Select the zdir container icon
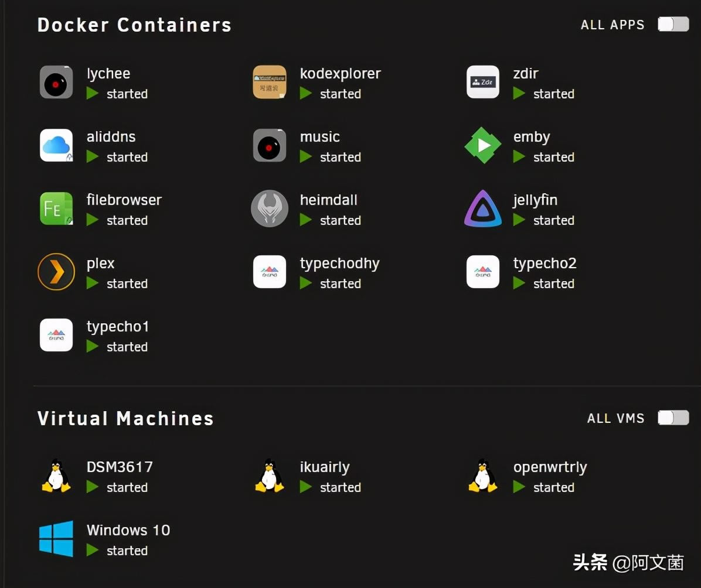The image size is (701, 588). (x=483, y=82)
